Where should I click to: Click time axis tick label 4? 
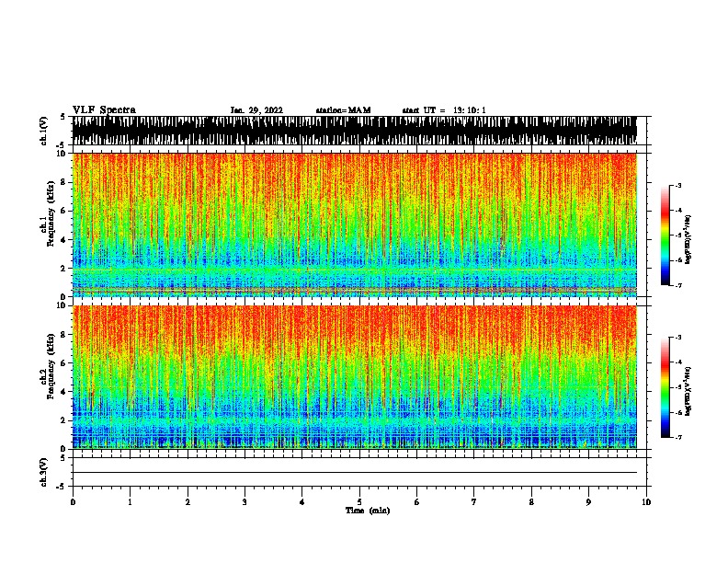[x=302, y=502]
